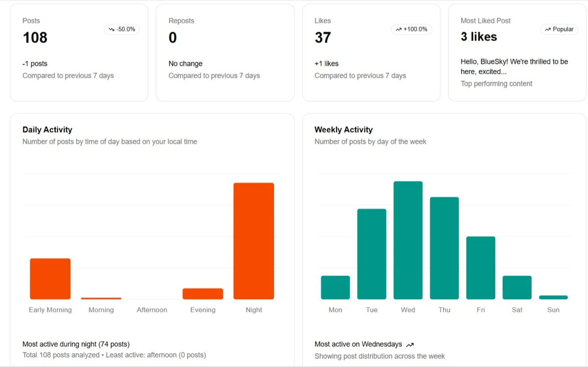Select the Mon bar in Weekly Activity
This screenshot has height=367, width=588.
pyautogui.click(x=336, y=288)
